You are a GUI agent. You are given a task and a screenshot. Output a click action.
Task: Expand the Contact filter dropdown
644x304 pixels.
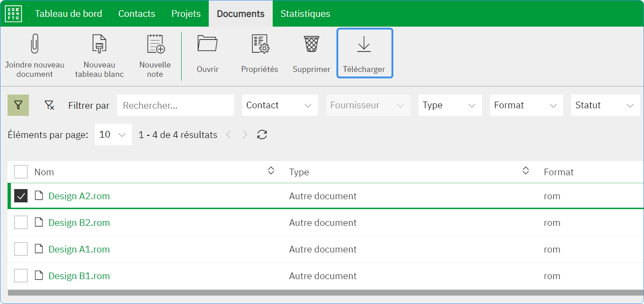pos(280,105)
